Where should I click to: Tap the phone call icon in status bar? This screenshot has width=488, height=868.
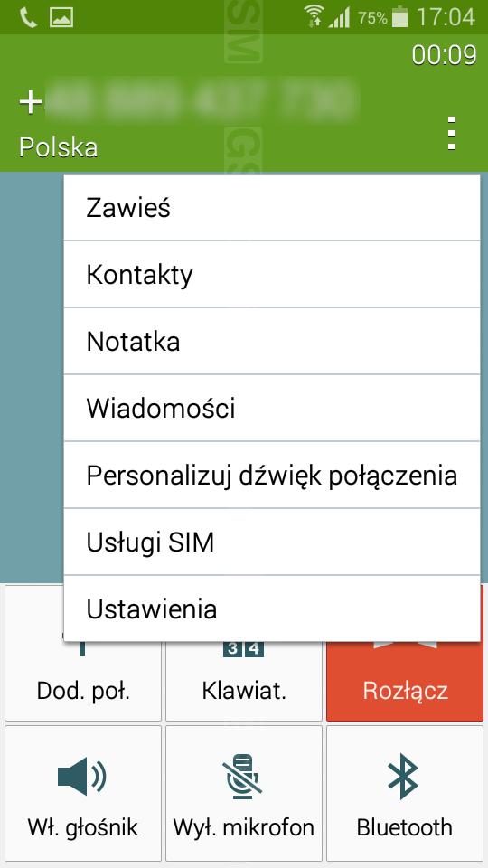coord(28,18)
